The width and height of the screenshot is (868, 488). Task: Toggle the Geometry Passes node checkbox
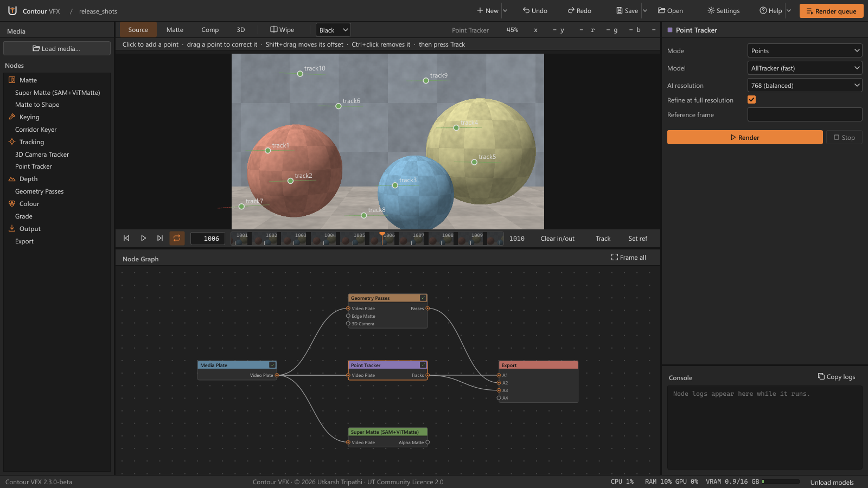pos(423,298)
